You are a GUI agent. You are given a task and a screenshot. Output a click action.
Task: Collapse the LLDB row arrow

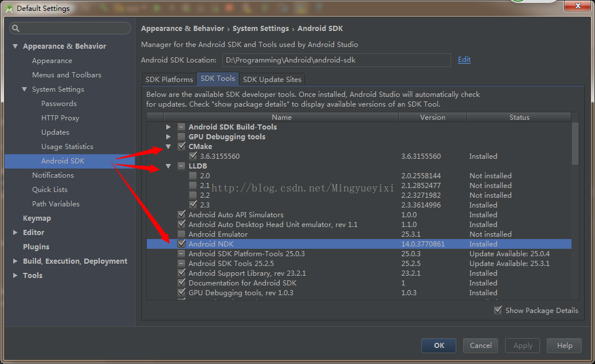click(x=168, y=166)
